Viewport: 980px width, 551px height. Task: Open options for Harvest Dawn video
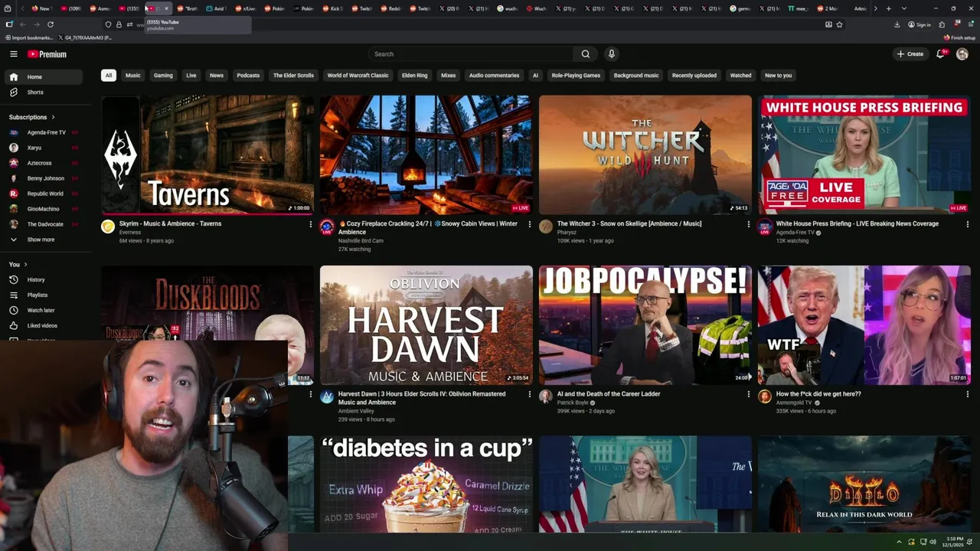click(529, 394)
